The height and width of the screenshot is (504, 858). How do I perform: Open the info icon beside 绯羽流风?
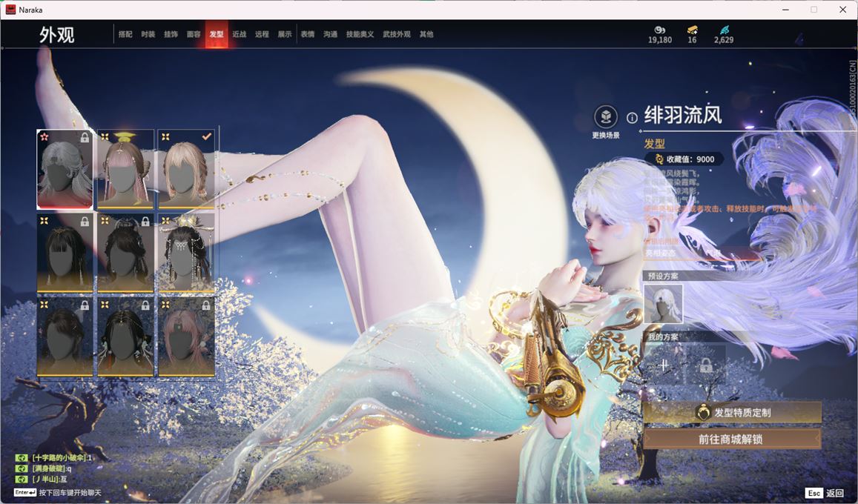(x=632, y=118)
